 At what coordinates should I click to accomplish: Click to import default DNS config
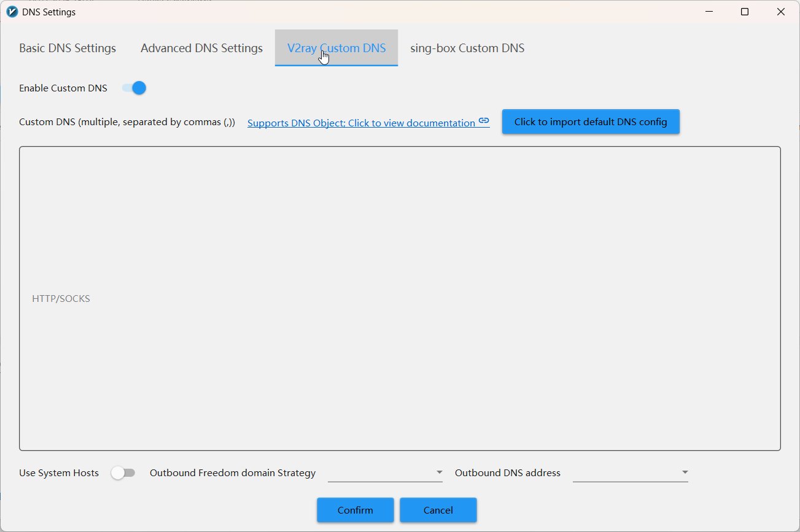pos(591,121)
